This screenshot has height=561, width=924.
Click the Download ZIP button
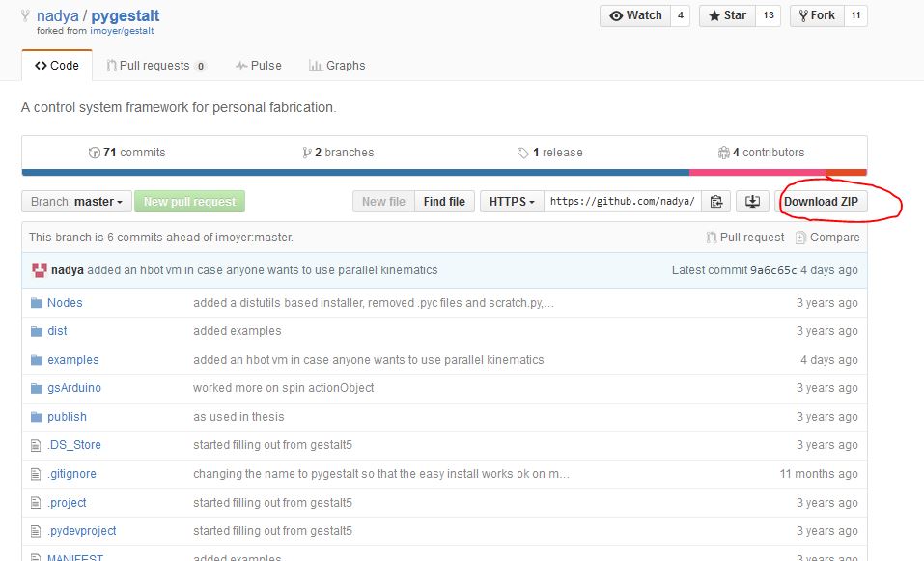pyautogui.click(x=821, y=202)
